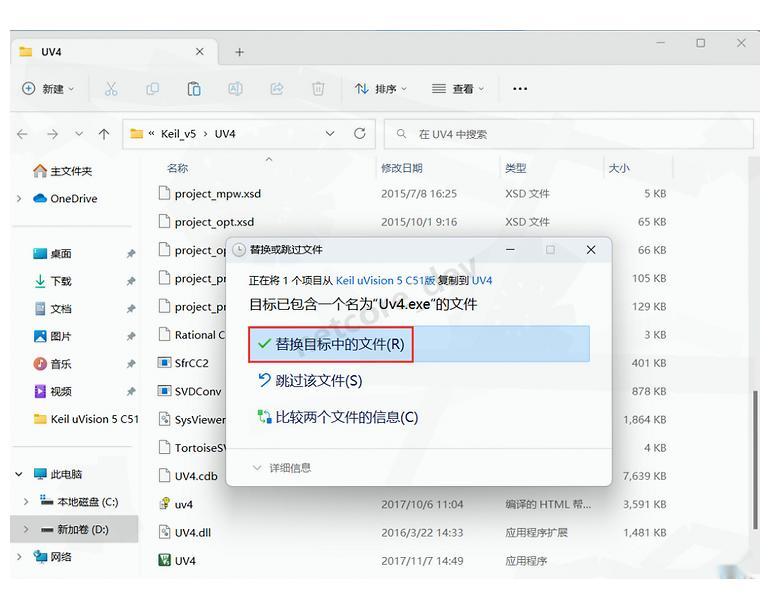Unpin 桌面 via its pin icon
This screenshot has height=609, width=770.
(x=131, y=253)
